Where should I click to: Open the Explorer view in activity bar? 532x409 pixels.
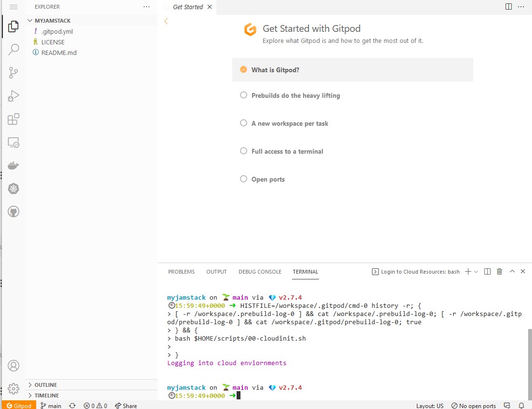tap(13, 26)
